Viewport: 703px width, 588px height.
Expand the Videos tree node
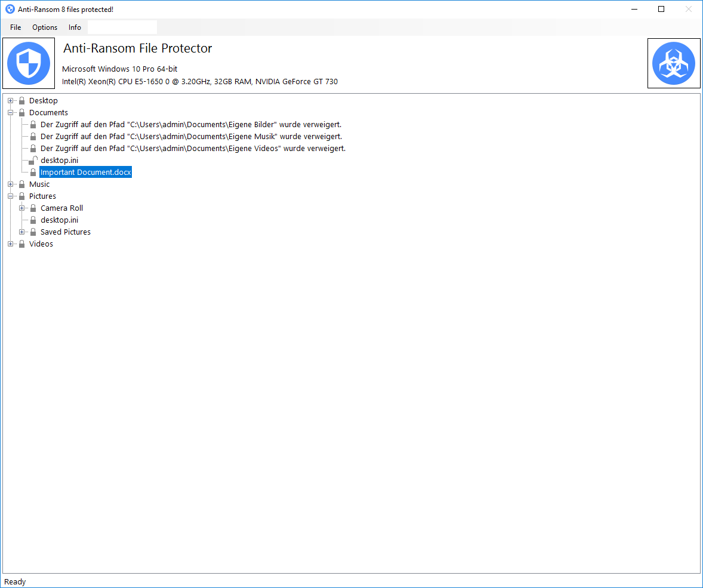coord(10,244)
